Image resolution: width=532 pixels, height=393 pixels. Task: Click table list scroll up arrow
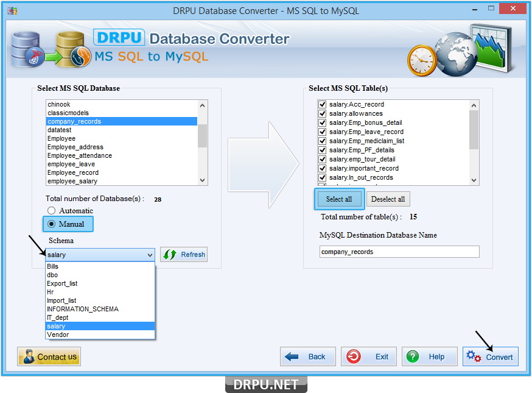click(474, 105)
